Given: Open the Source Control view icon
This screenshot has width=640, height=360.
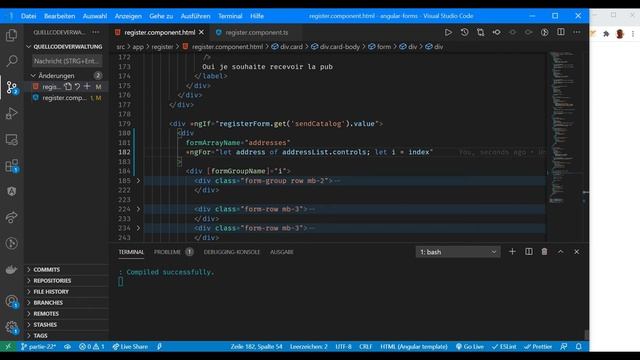Looking at the screenshot, I should 11,87.
